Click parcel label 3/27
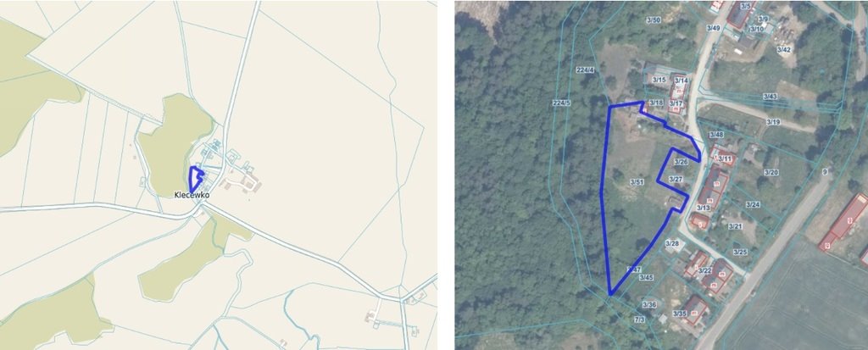 tap(676, 179)
